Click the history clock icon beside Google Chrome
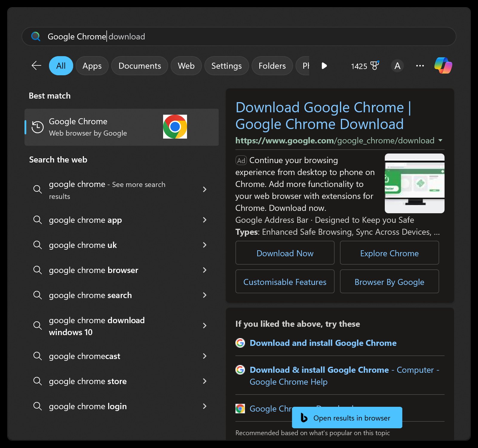478x448 pixels. pyautogui.click(x=38, y=127)
